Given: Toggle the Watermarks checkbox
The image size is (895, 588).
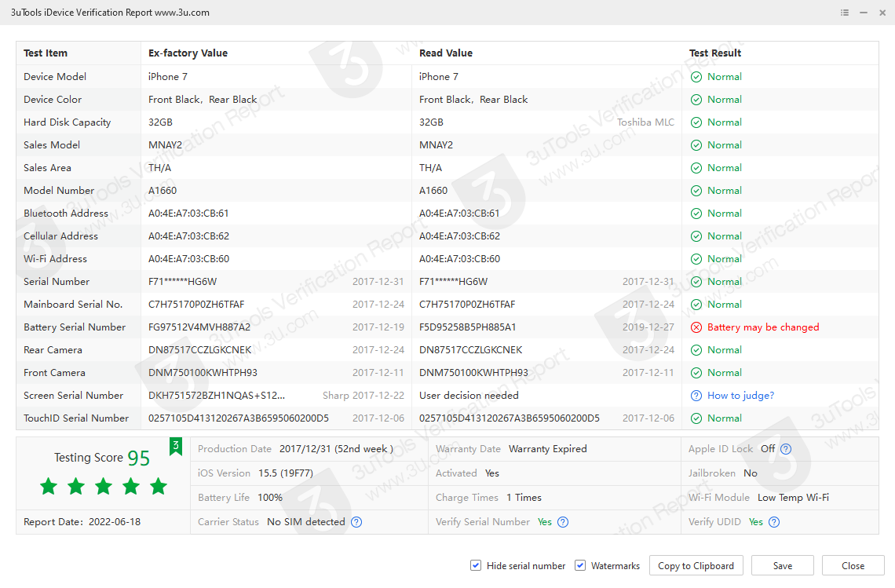Looking at the screenshot, I should (580, 565).
